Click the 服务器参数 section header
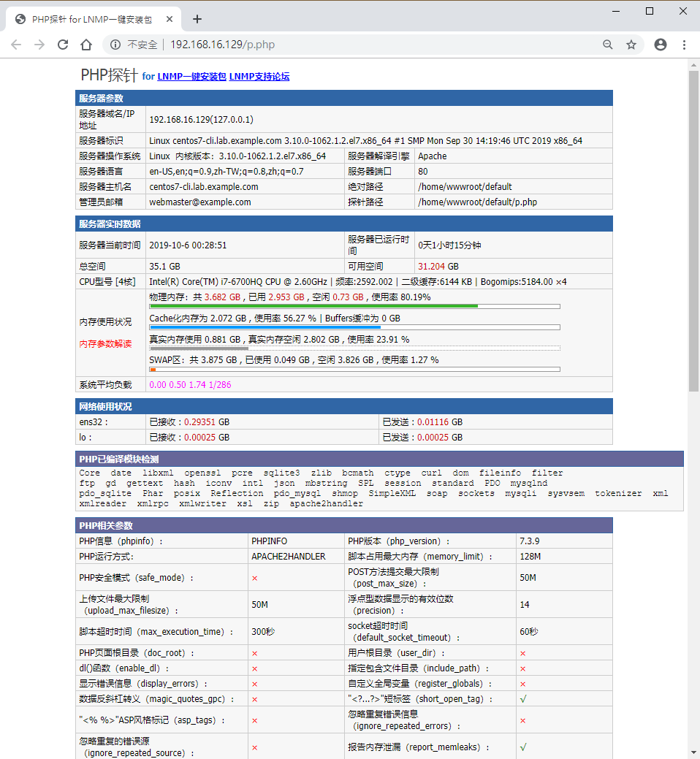The width and height of the screenshot is (700, 759). tap(343, 98)
